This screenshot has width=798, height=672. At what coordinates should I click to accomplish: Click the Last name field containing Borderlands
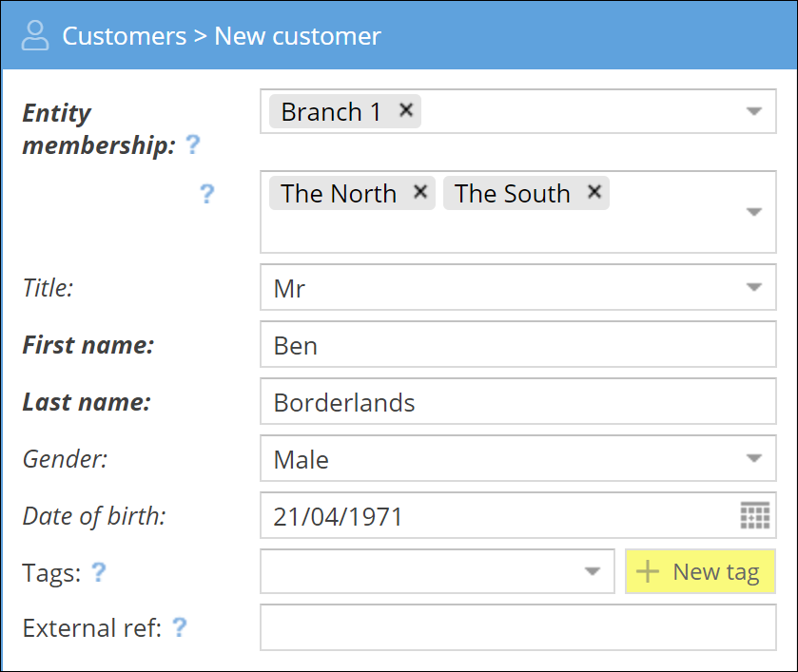[517, 402]
